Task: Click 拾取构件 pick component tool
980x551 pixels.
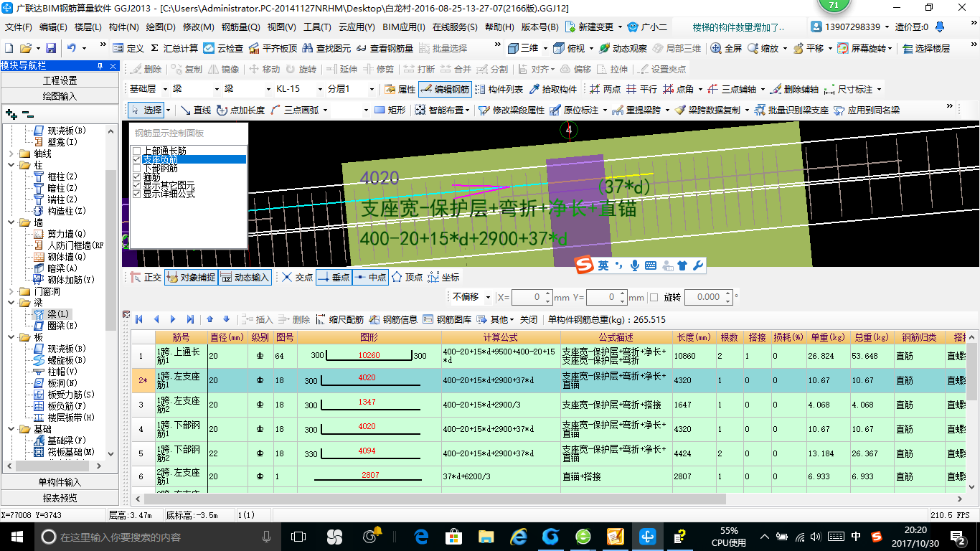Action: pos(552,90)
